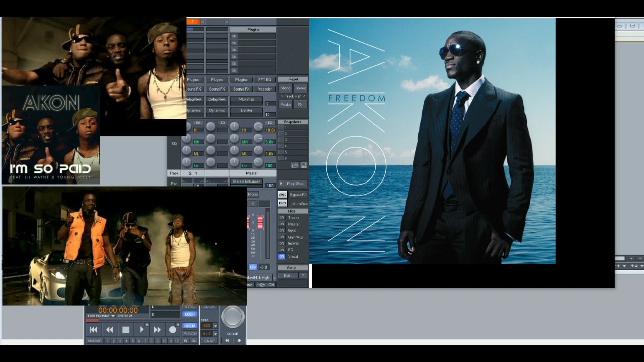Select snapshot slot 6
The image size is (644, 362).
293,158
